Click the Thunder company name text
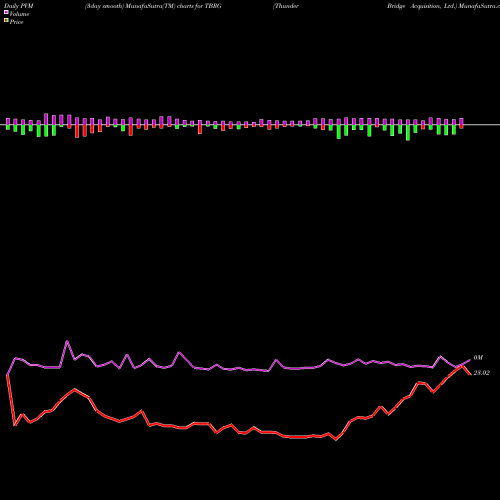 point(286,6)
